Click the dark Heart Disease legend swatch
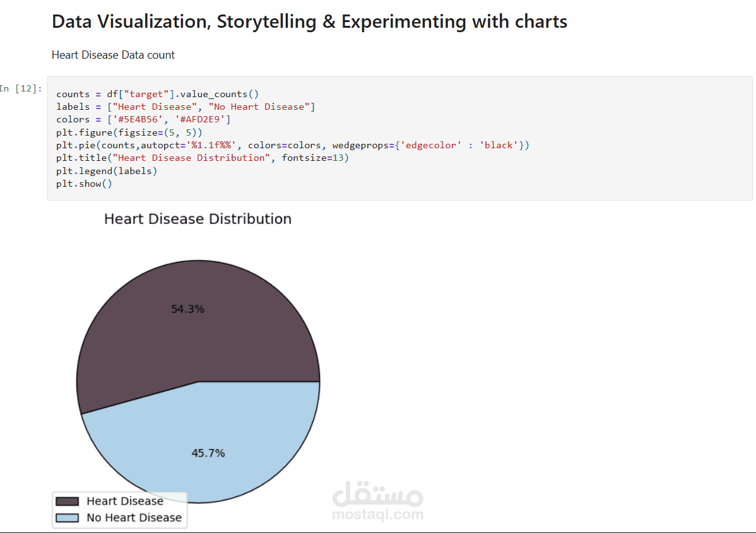 (x=68, y=501)
